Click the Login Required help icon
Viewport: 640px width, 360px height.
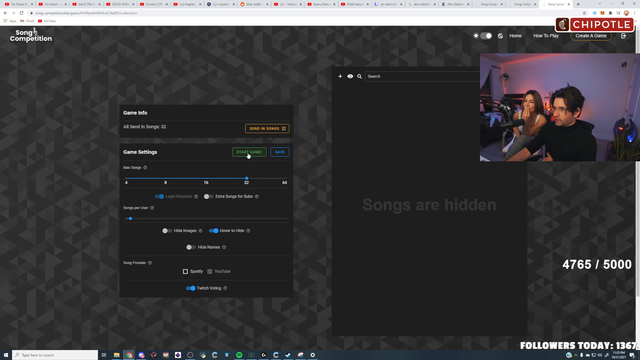[196, 196]
